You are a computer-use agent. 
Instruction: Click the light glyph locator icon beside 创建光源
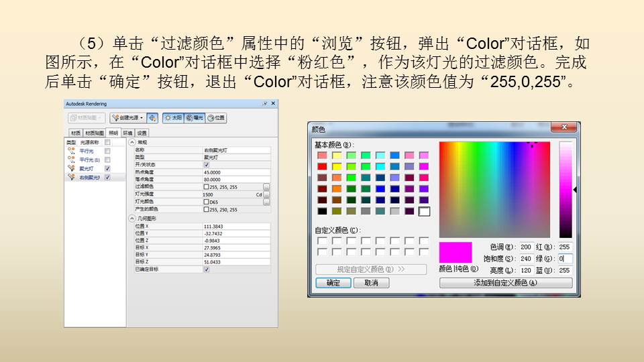(x=152, y=118)
